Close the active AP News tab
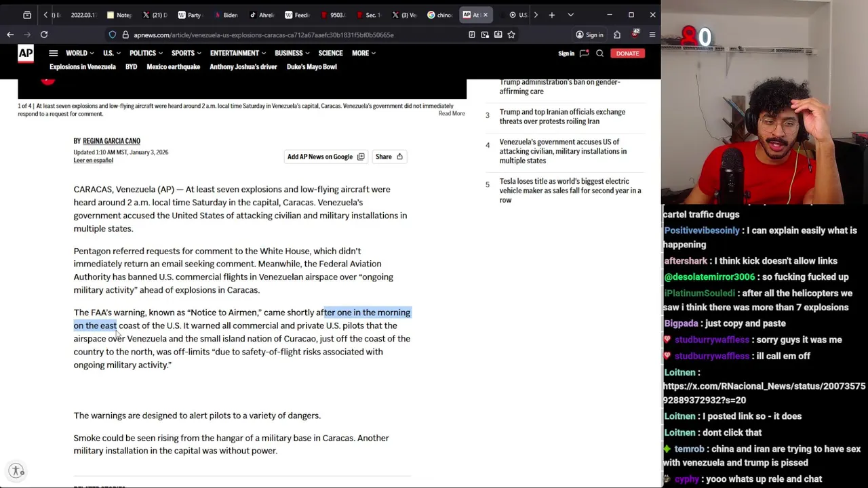Image resolution: width=868 pixels, height=488 pixels. point(485,15)
